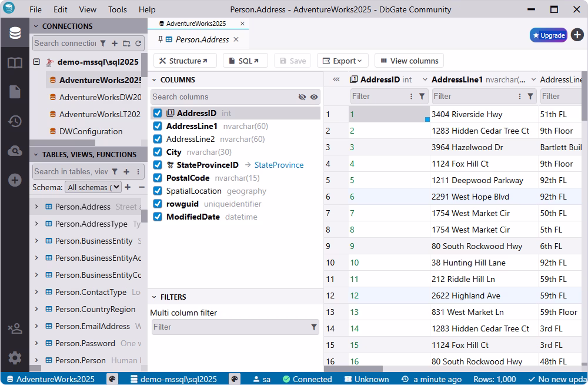Screen dimensions: 588x385
Task: Open the AddressID column header dropdown
Action: (425, 79)
